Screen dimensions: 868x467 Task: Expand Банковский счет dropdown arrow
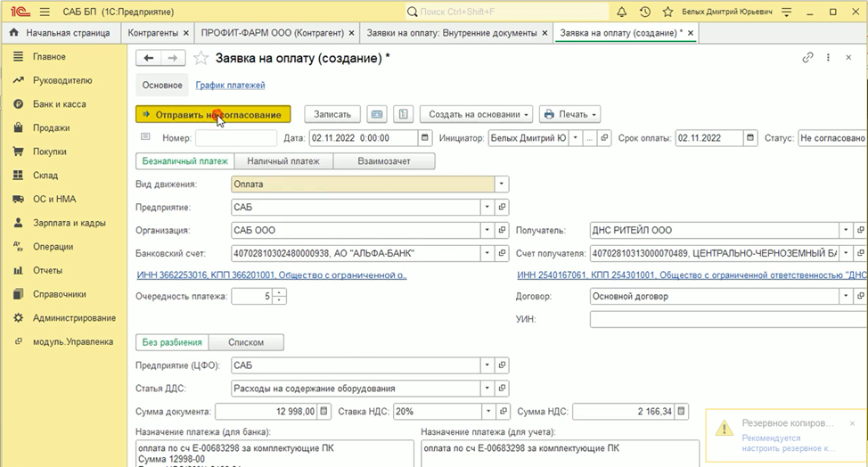[487, 253]
